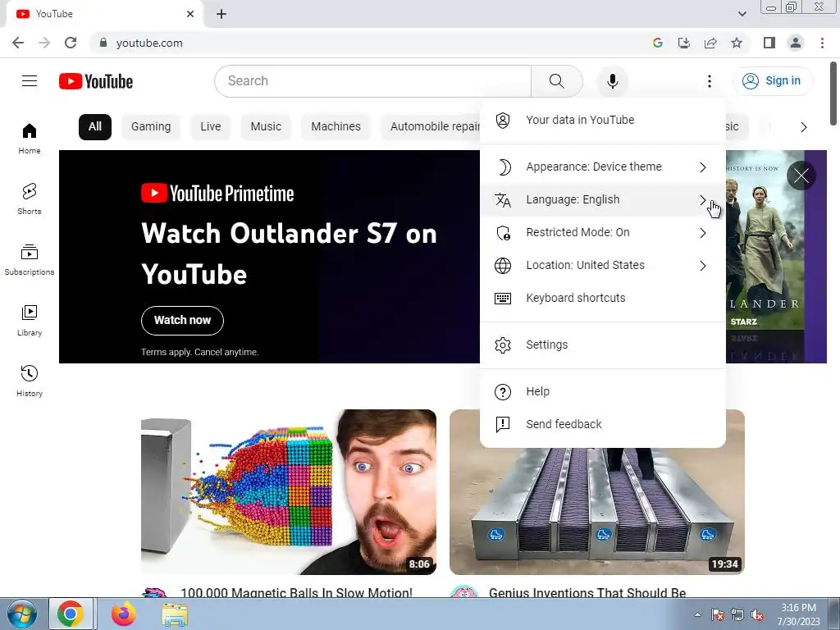Image resolution: width=840 pixels, height=630 pixels.
Task: Open the Magnetic Balls video thumbnail
Action: (x=289, y=492)
